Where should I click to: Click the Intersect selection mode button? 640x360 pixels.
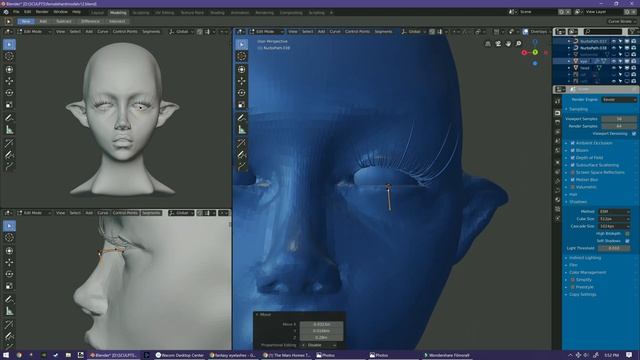click(117, 21)
